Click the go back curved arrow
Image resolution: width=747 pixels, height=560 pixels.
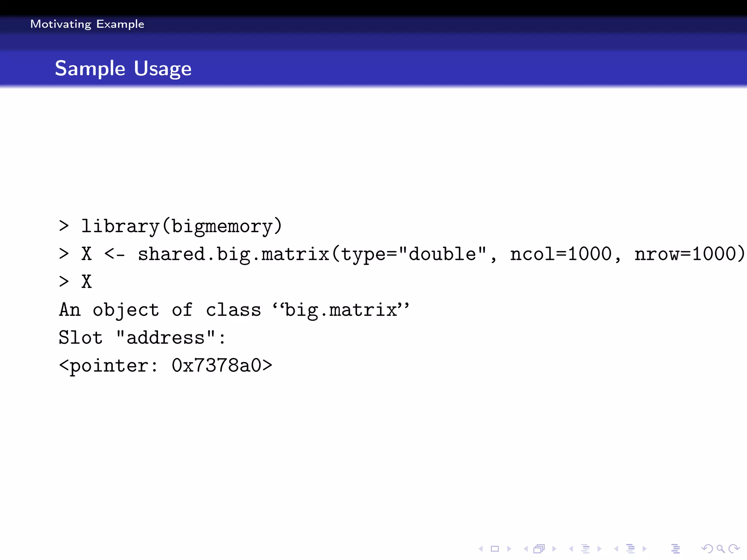707,549
